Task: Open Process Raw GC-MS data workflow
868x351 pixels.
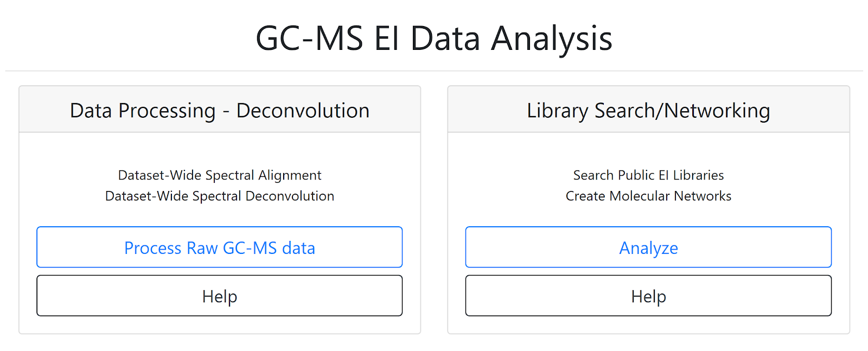Action: click(219, 247)
